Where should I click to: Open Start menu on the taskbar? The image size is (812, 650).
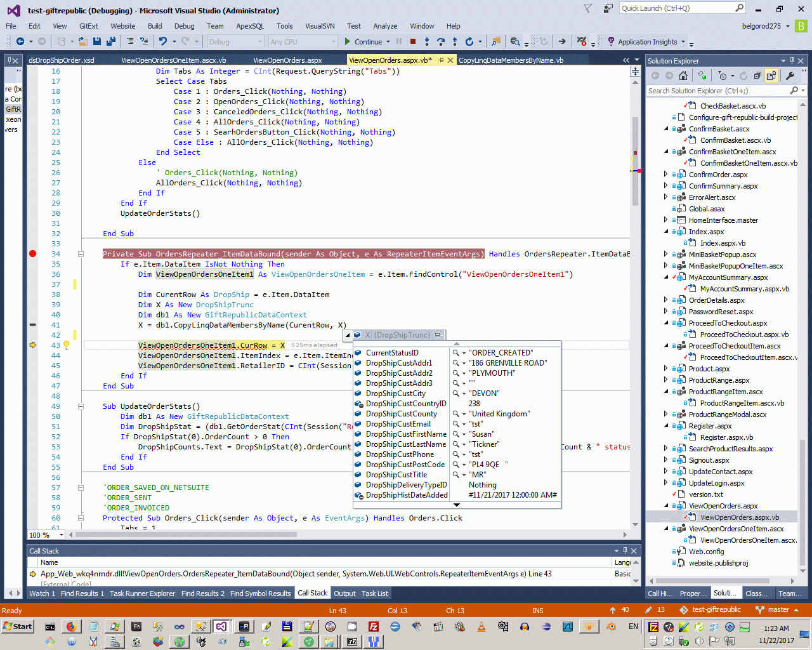[18, 627]
